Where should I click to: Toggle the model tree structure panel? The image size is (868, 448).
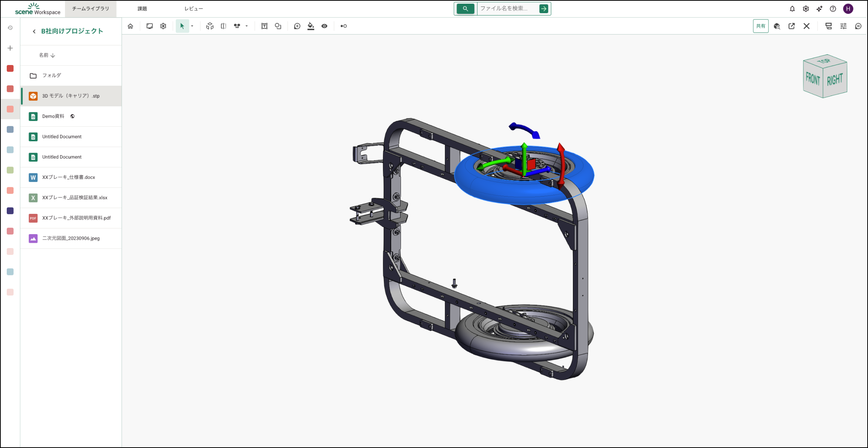(x=829, y=26)
